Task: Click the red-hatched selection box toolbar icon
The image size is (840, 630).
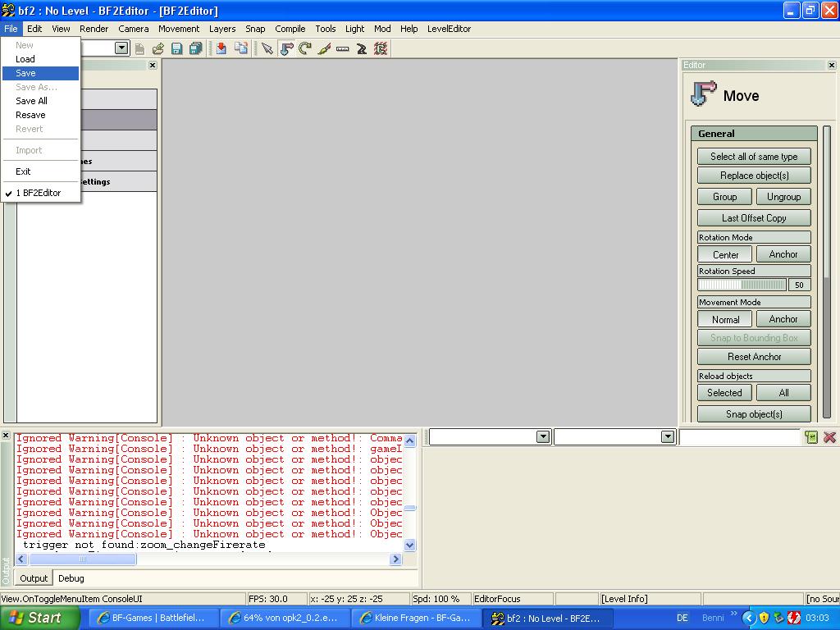Action: point(381,48)
